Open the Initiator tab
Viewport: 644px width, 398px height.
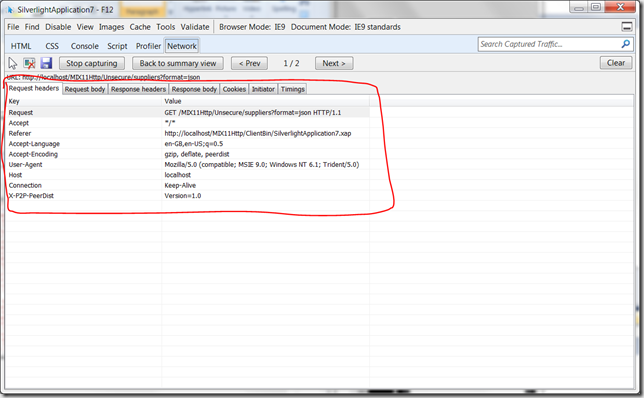pyautogui.click(x=263, y=89)
